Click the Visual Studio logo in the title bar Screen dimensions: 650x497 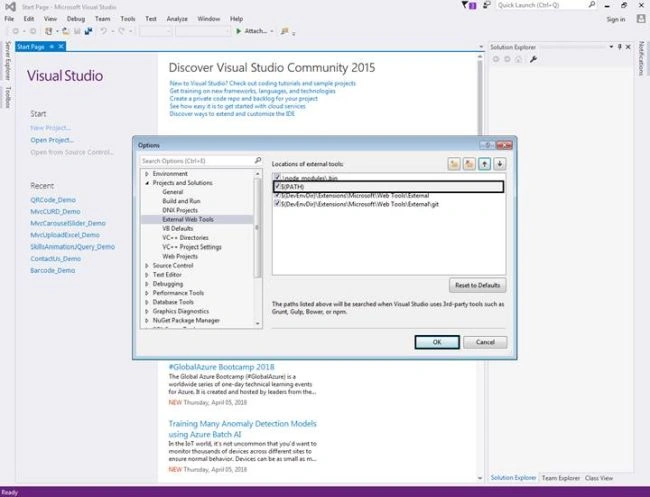click(x=10, y=7)
